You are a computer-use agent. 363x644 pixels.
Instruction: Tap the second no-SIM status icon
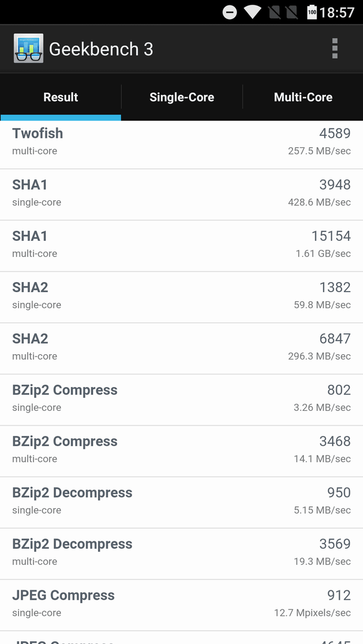[291, 12]
